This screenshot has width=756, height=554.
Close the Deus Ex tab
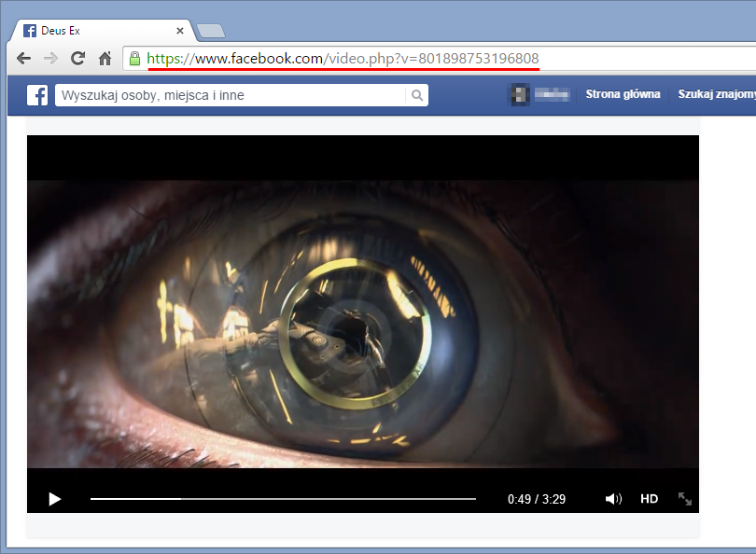pos(180,31)
